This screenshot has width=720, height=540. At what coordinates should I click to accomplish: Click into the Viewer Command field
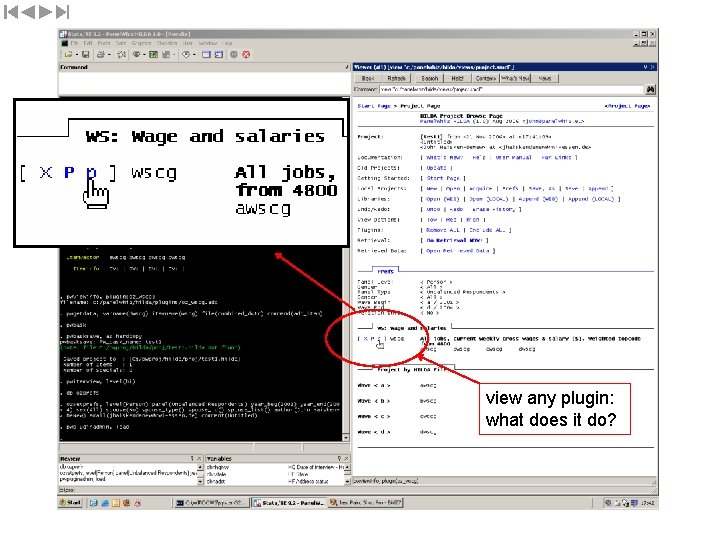(x=511, y=90)
